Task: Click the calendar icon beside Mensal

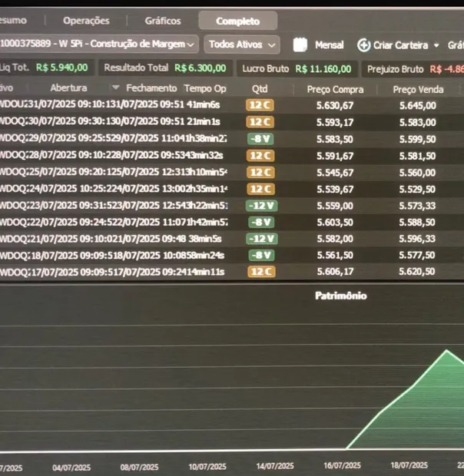Action: 300,45
